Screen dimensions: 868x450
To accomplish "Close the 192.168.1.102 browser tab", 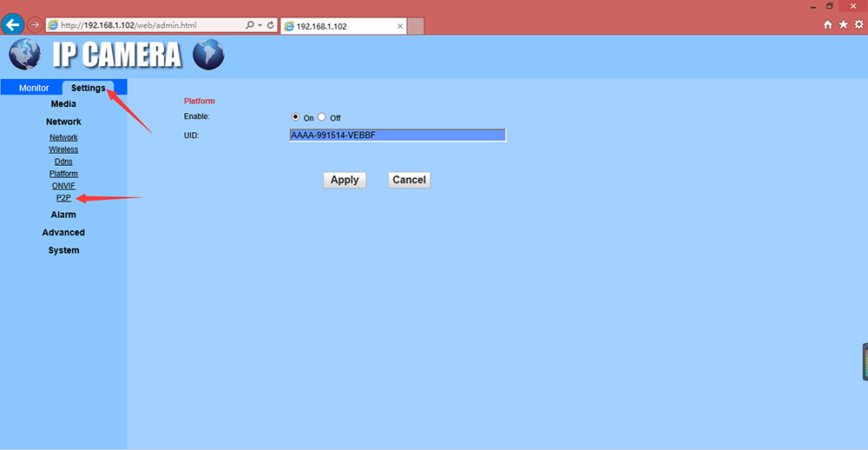I will (400, 26).
